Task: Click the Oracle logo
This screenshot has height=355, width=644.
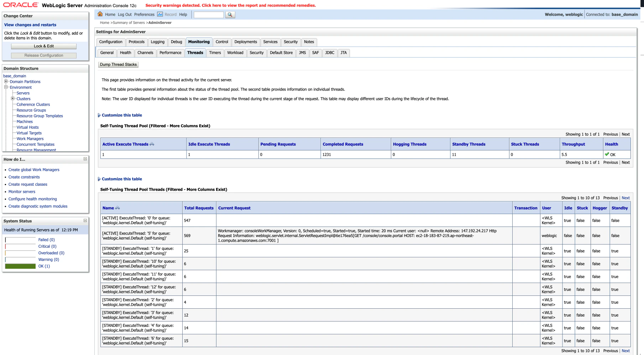Action: [21, 5]
